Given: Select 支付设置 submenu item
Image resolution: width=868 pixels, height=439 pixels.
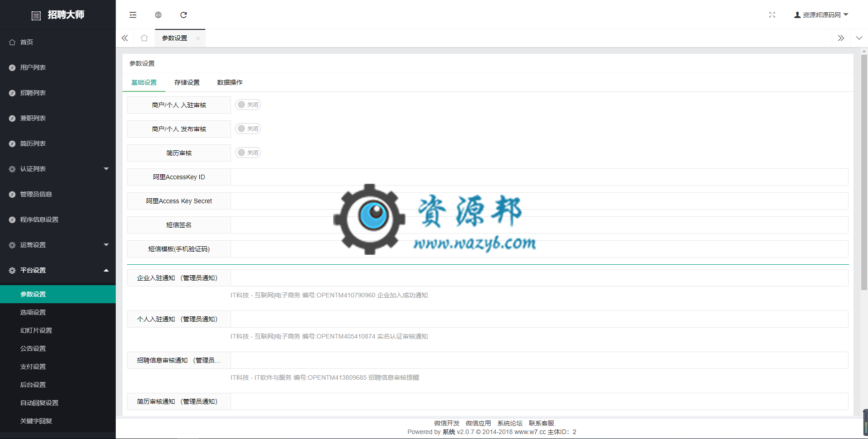Looking at the screenshot, I should (x=58, y=367).
